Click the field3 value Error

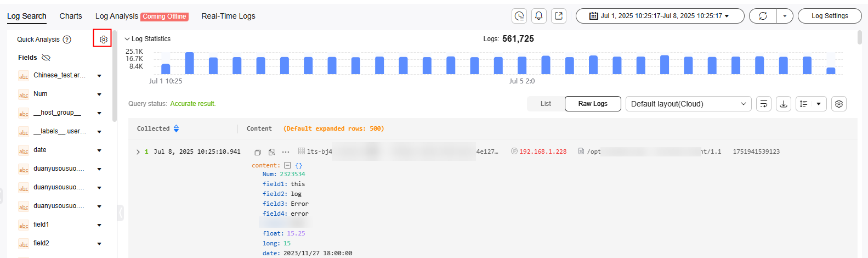tap(299, 204)
